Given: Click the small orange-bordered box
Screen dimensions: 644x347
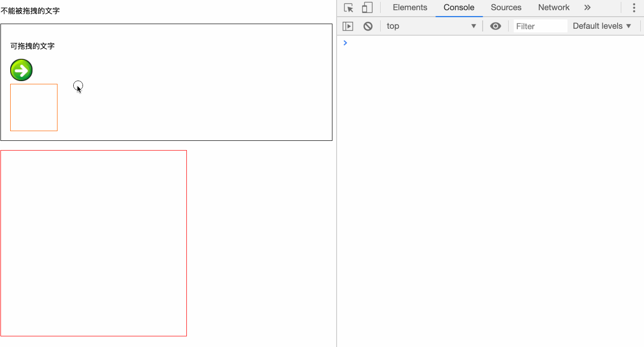Looking at the screenshot, I should coord(34,107).
